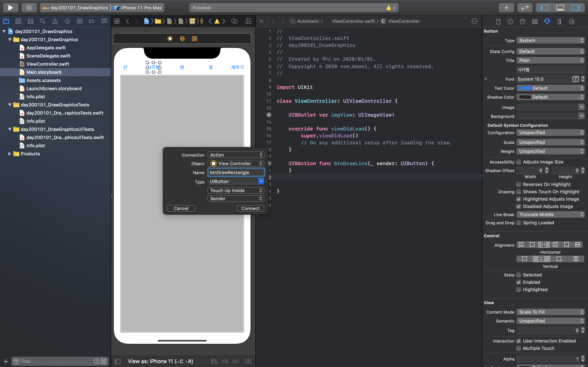Enable the Multiple Touch checkbox
Viewport: 588px width, 367px height.
tap(519, 348)
